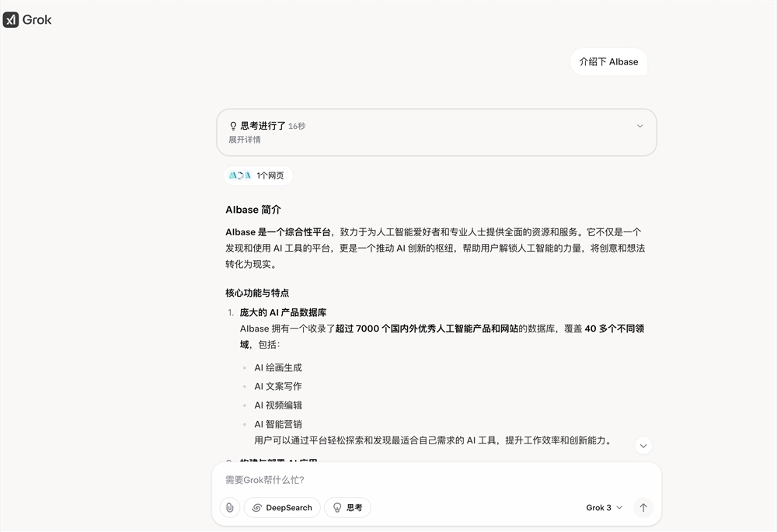Collapse the reasoning panel via its arrow
Screen dimensions: 777x532
coord(639,125)
